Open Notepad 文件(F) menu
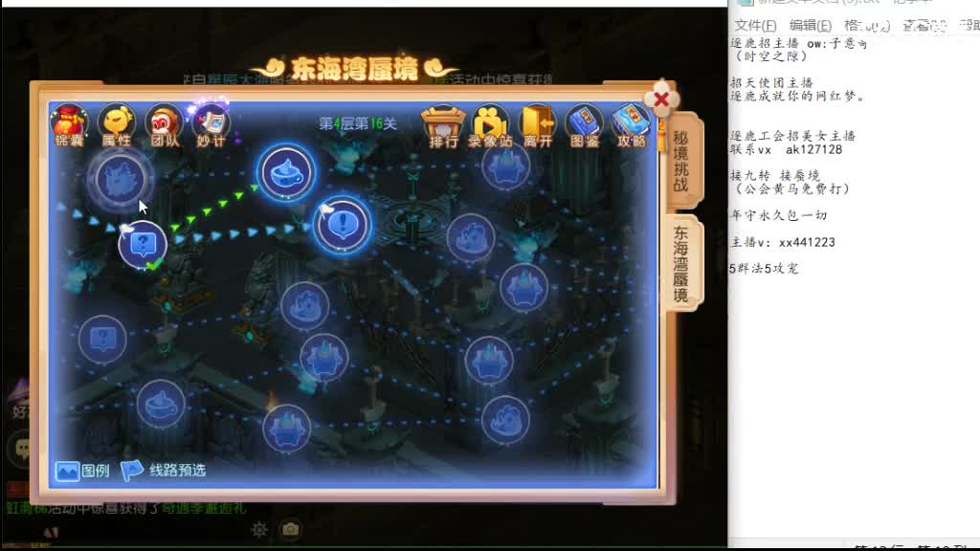The width and height of the screenshot is (980, 551). (x=755, y=25)
